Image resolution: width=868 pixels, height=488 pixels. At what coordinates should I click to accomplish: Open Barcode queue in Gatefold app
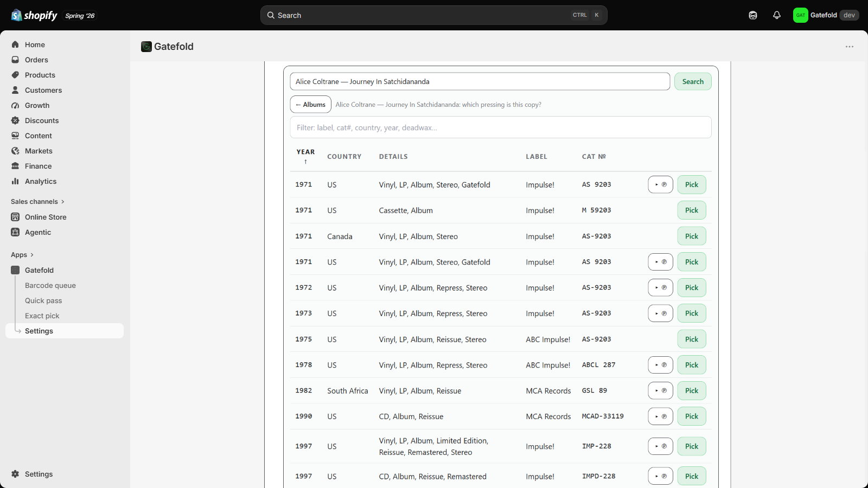pyautogui.click(x=50, y=285)
